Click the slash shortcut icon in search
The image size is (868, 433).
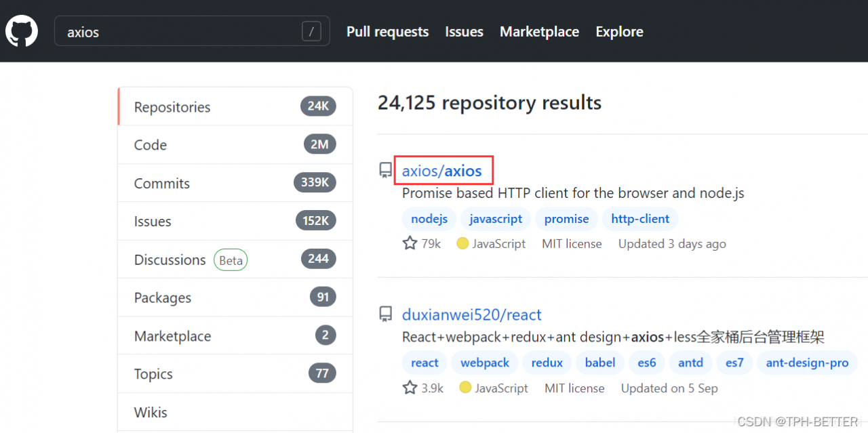311,31
